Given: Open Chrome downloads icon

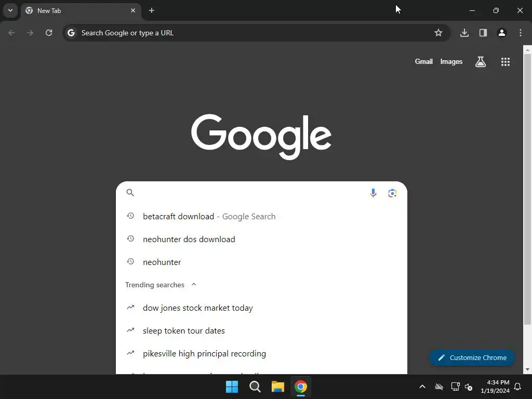Looking at the screenshot, I should pos(464,33).
